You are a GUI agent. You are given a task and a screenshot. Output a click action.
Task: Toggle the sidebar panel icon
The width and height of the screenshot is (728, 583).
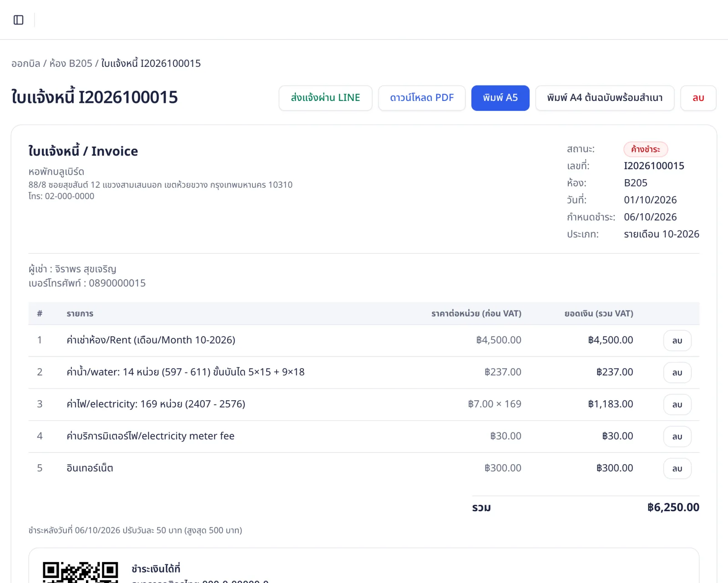(19, 20)
